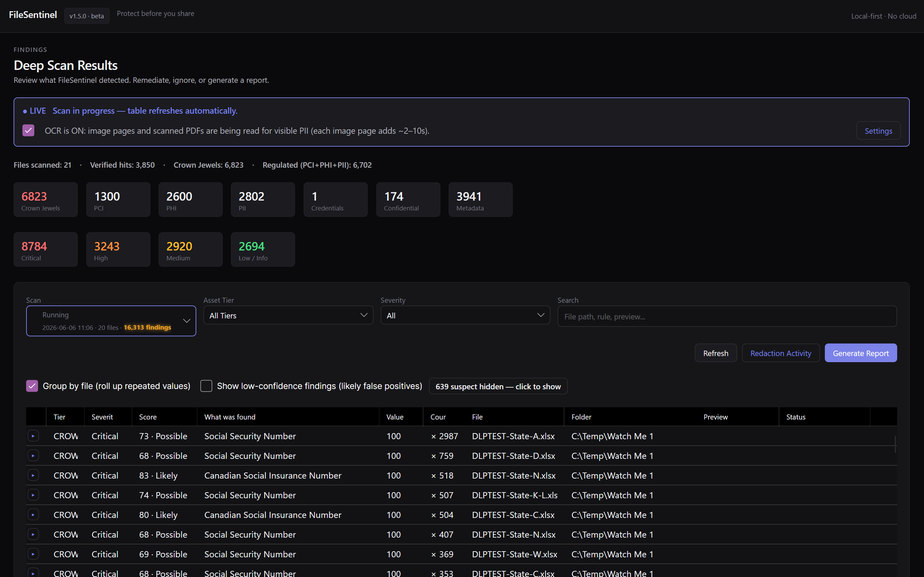
Task: Click the 16,313 findings label
Action: (x=147, y=328)
